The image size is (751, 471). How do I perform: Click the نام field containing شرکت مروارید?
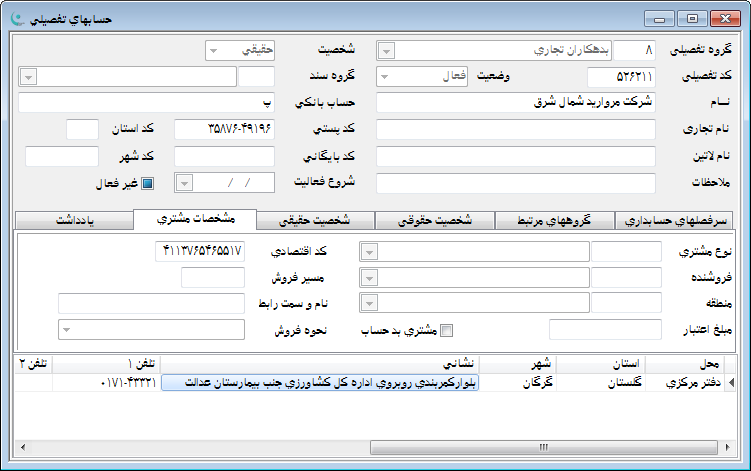pos(515,103)
